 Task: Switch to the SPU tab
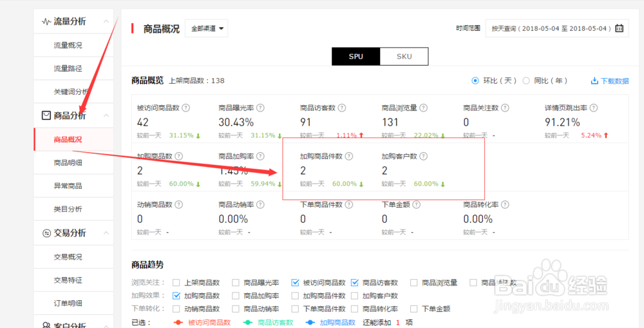[355, 57]
